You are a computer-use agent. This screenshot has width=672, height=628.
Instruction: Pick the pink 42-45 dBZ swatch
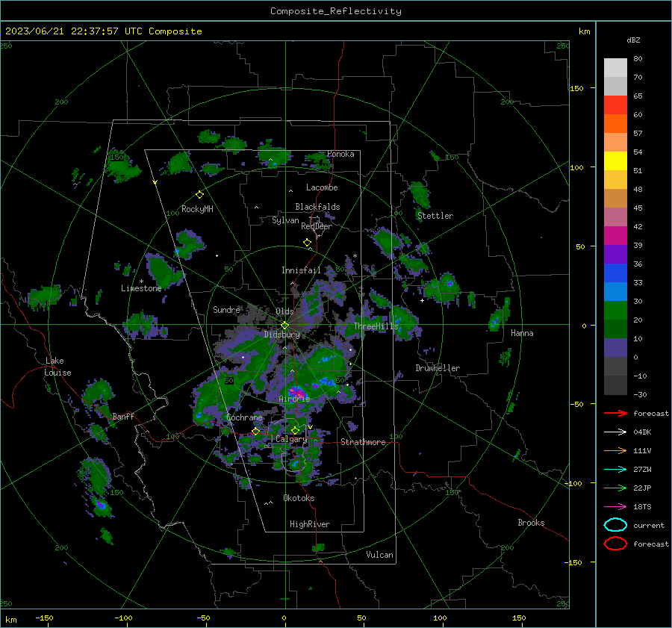[x=615, y=217]
